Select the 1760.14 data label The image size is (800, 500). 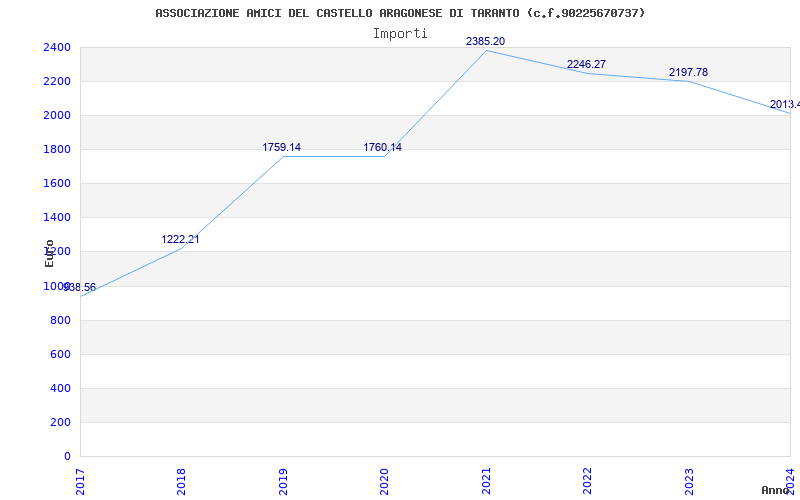click(382, 147)
